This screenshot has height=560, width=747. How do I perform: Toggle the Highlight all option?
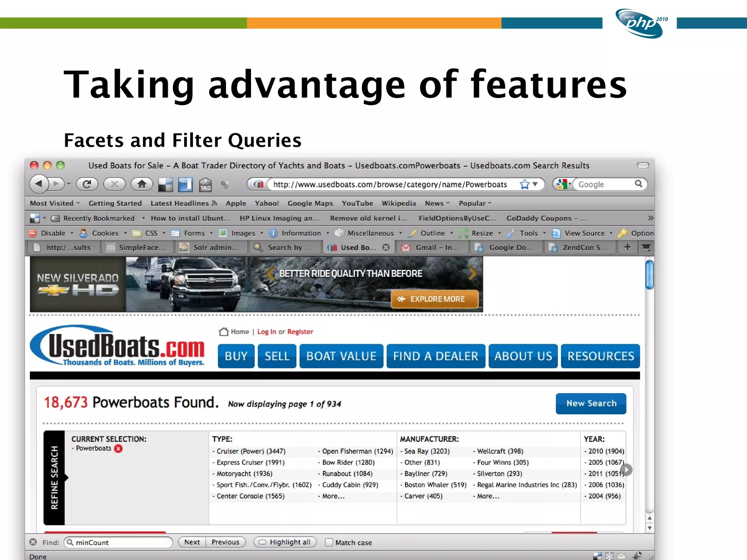285,542
